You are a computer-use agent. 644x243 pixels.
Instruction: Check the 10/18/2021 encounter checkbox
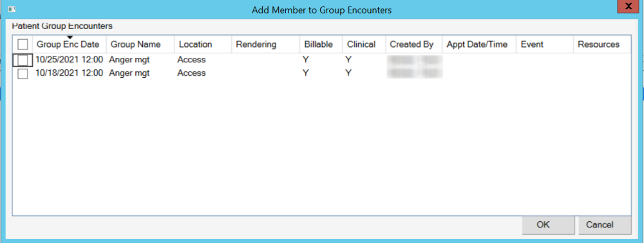[x=23, y=74]
